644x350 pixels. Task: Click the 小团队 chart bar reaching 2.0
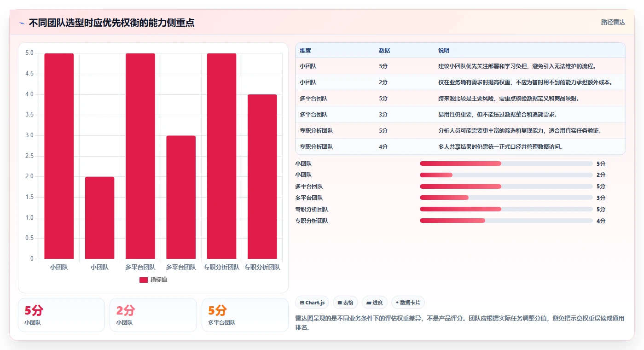point(99,218)
